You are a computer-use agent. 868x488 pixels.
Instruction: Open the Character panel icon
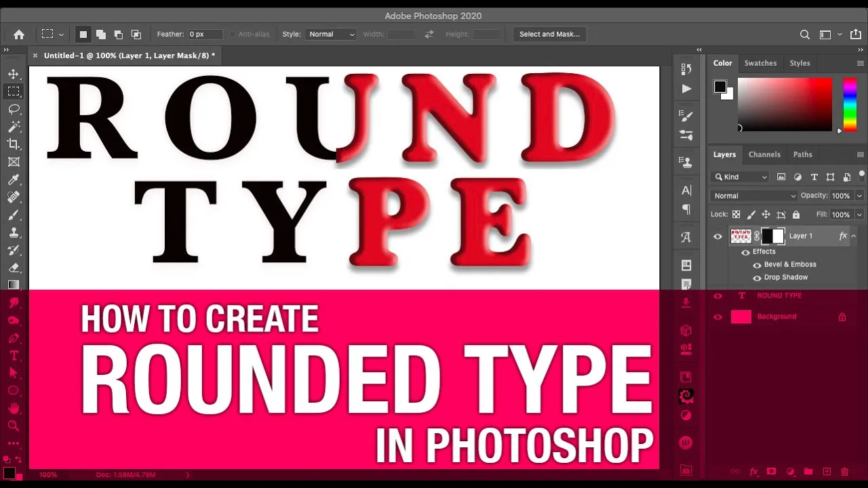coord(686,190)
